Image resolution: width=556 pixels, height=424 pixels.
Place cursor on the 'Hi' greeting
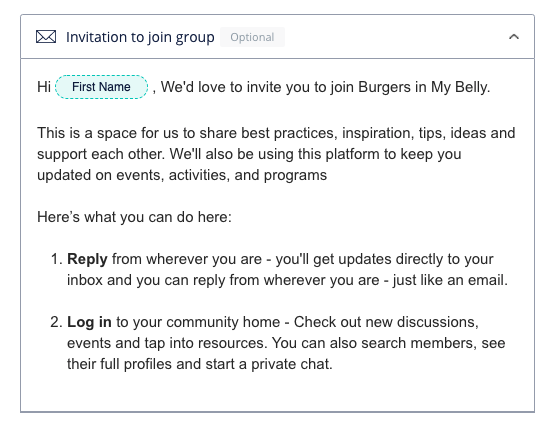click(44, 87)
